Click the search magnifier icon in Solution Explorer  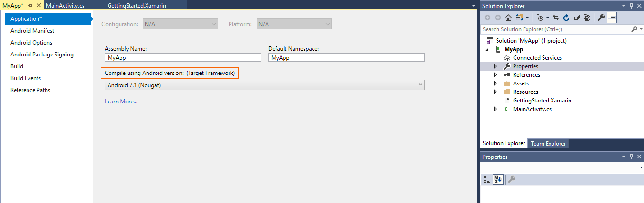pos(635,29)
